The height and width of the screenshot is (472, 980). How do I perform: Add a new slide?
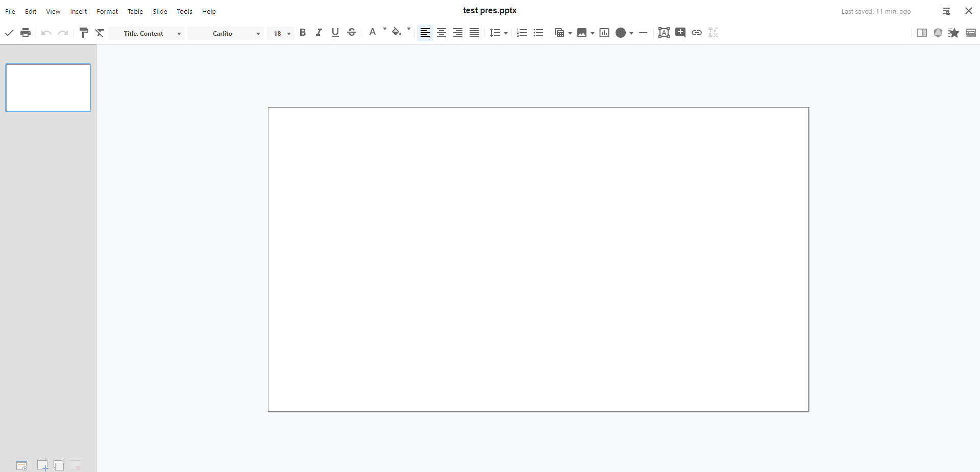[x=42, y=465]
